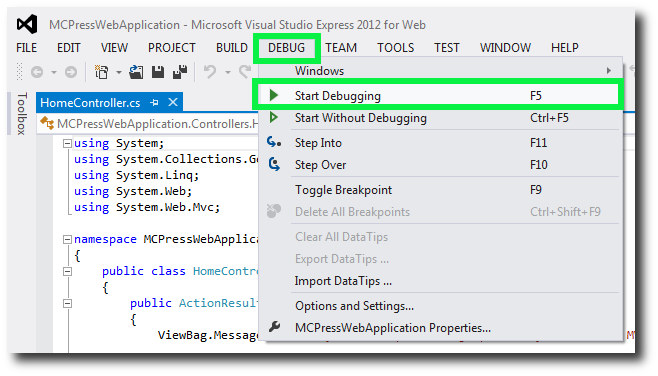Open the FILE menu
Image resolution: width=658 pixels, height=376 pixels.
click(26, 48)
